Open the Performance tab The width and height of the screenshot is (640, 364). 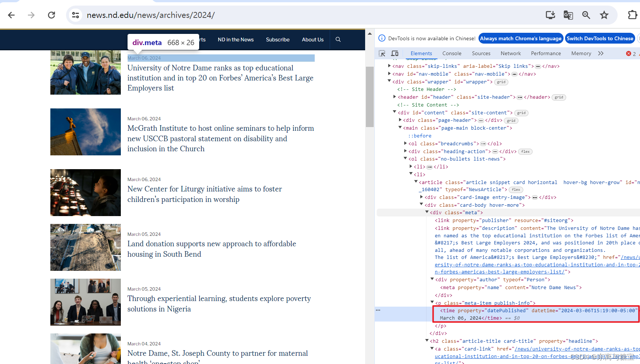pos(546,53)
